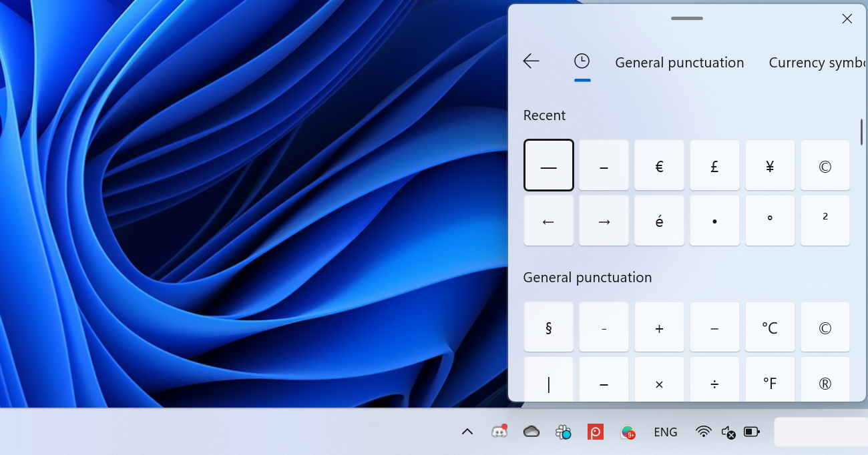Image resolution: width=868 pixels, height=455 pixels.
Task: Open the OneDrive cloud tray icon
Action: tap(531, 432)
